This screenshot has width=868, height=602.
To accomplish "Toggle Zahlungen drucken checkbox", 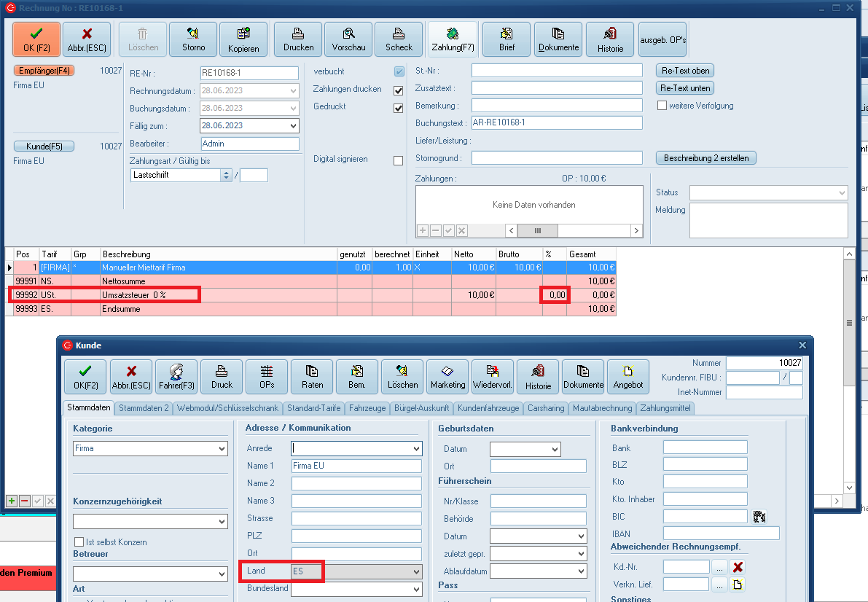I will point(399,90).
